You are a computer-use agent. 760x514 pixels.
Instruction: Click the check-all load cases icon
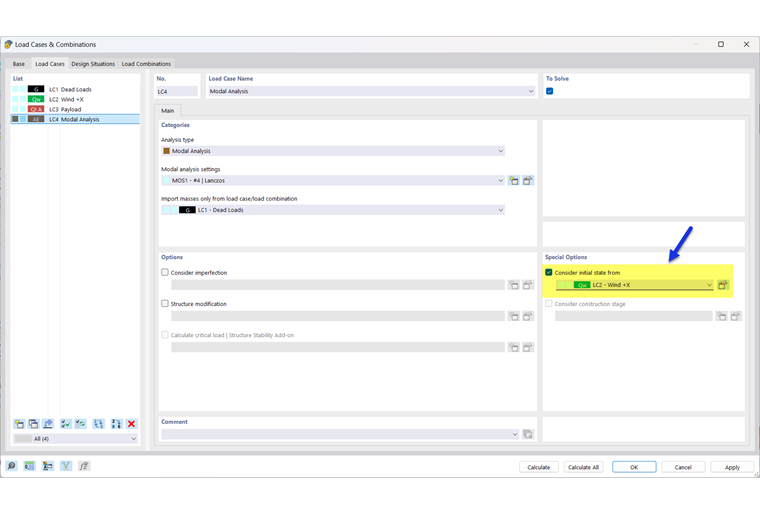[65, 424]
